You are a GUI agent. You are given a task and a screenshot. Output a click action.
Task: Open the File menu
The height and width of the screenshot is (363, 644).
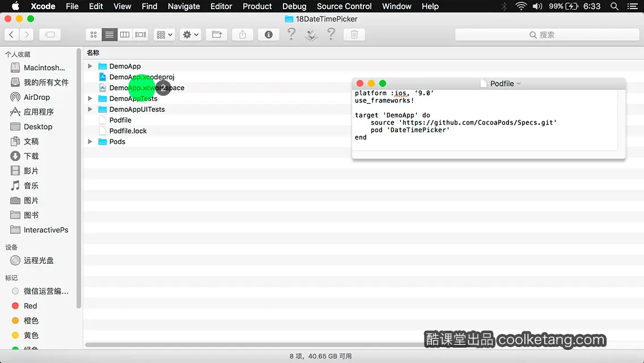(x=73, y=6)
